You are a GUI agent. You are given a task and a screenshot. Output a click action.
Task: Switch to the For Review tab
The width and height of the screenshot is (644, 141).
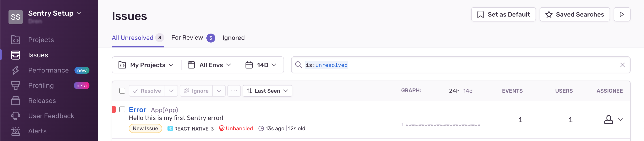pos(193,38)
